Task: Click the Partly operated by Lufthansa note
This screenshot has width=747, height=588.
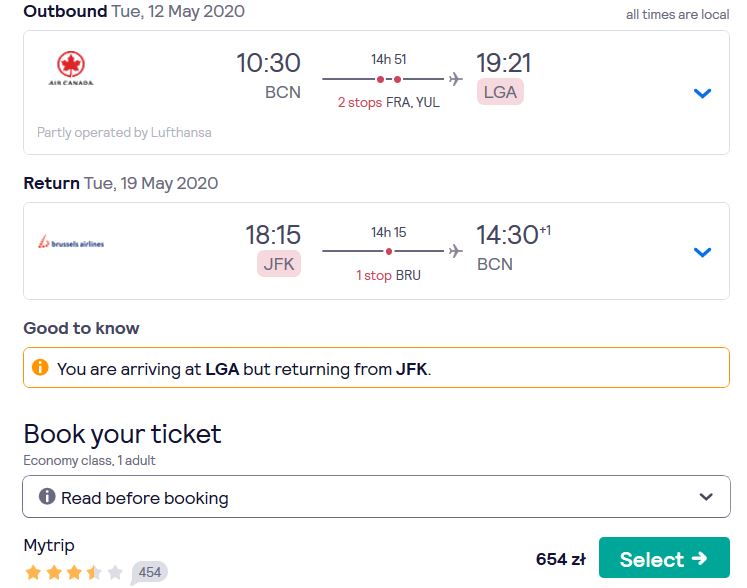Action: [124, 132]
